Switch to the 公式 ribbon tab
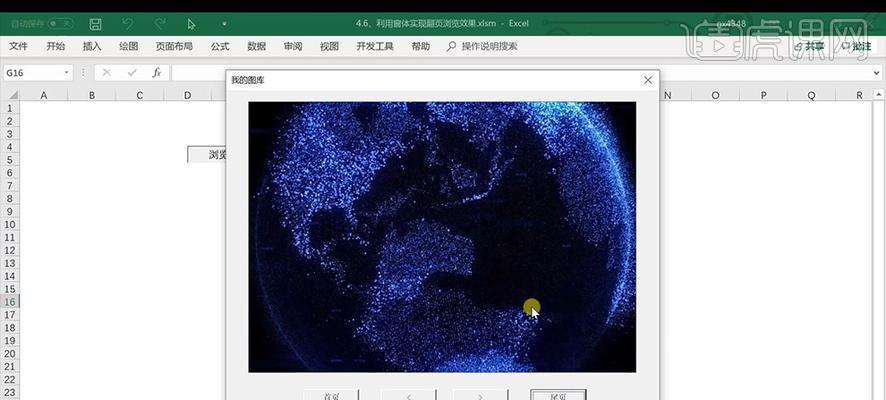886x400 pixels. (x=220, y=46)
